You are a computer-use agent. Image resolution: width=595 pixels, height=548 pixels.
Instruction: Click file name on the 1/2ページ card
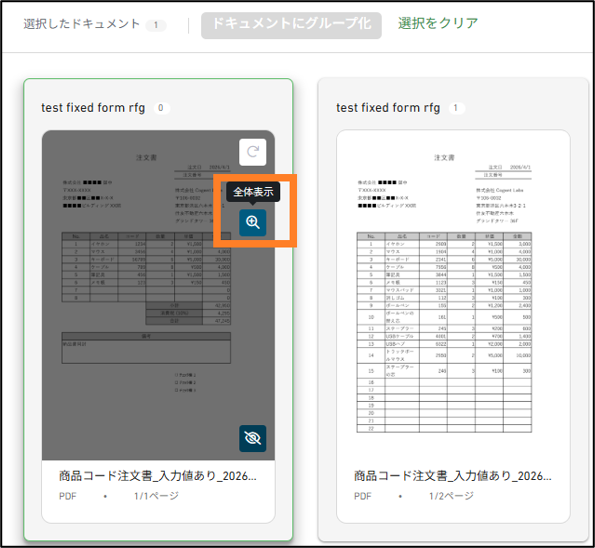coord(453,476)
